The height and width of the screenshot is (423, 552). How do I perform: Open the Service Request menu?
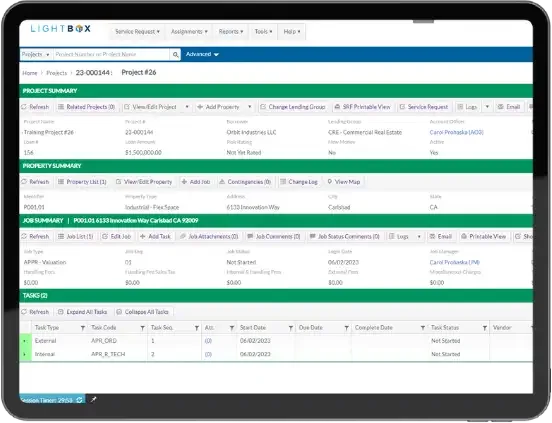[x=137, y=32]
